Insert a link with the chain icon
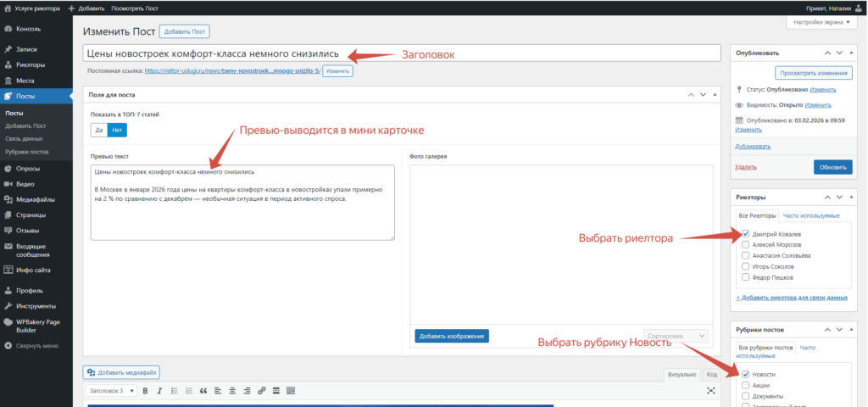This screenshot has width=868, height=407. click(x=262, y=390)
